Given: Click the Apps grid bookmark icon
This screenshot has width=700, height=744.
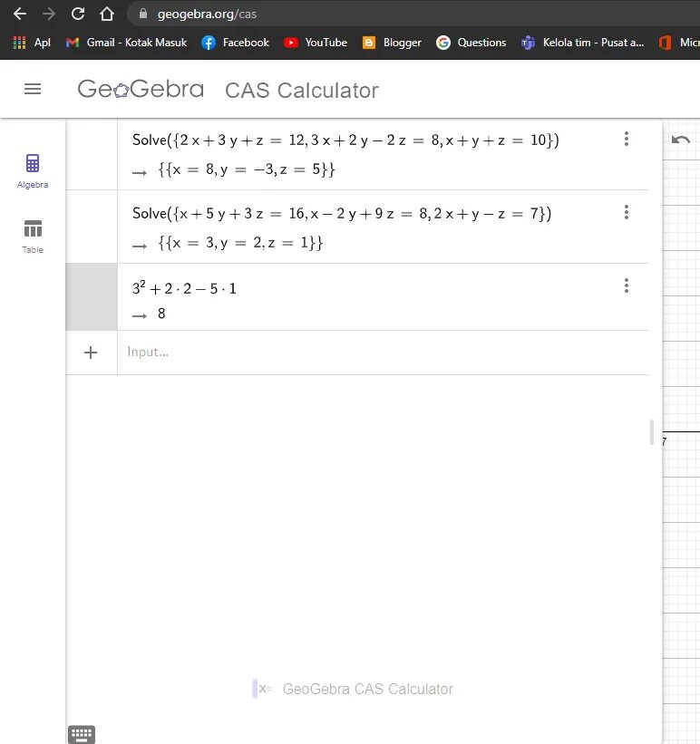Looking at the screenshot, I should click(x=20, y=43).
